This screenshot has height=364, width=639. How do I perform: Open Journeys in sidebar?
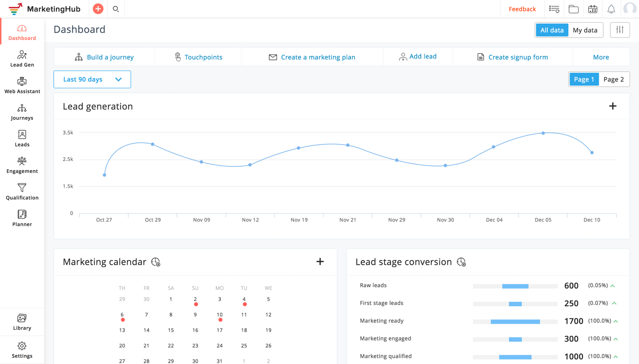pos(22,112)
